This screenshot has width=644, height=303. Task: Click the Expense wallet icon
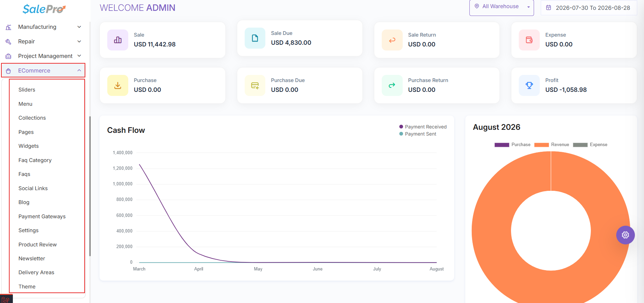[529, 40]
